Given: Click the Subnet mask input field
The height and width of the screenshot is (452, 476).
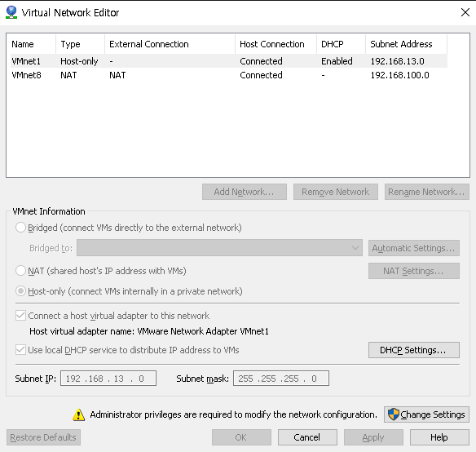Looking at the screenshot, I should [x=281, y=379].
